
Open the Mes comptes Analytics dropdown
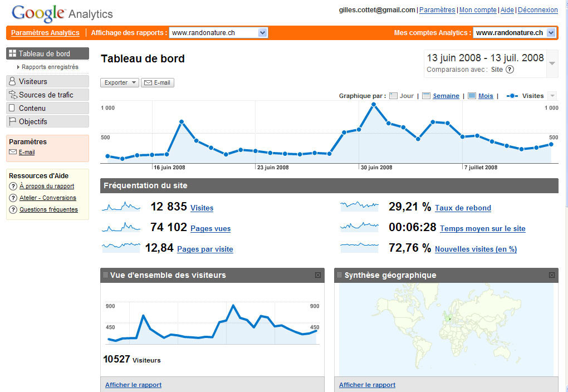click(x=551, y=33)
